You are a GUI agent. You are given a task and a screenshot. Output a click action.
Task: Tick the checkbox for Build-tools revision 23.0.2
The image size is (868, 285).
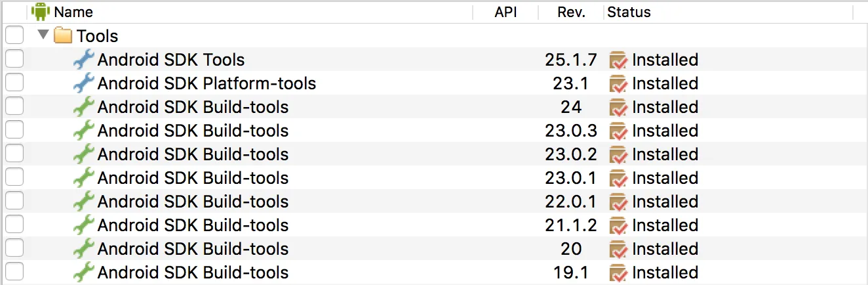pyautogui.click(x=14, y=154)
